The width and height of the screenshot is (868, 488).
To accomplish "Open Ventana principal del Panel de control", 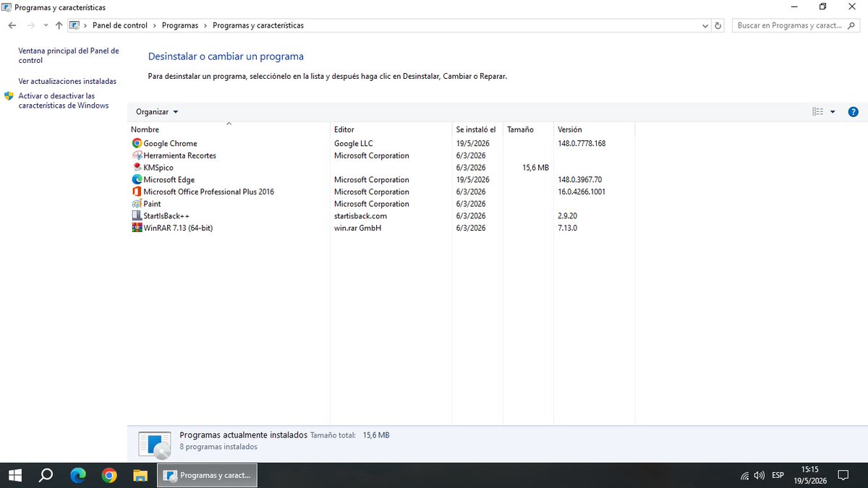I will [x=69, y=56].
